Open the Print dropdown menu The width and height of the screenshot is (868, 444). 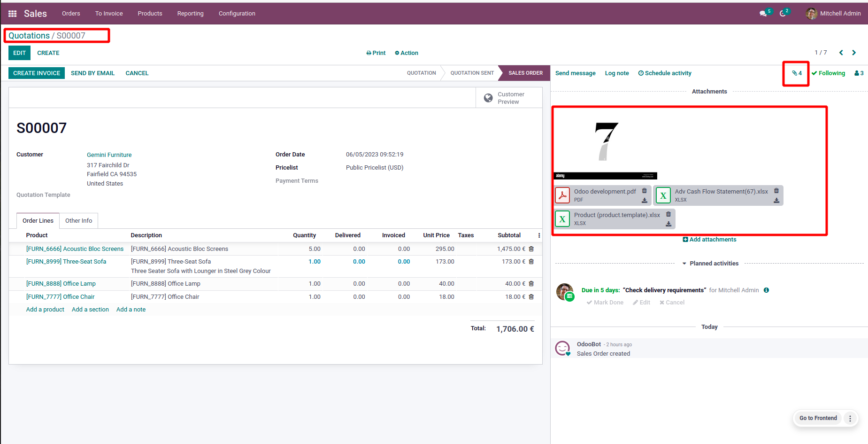376,53
